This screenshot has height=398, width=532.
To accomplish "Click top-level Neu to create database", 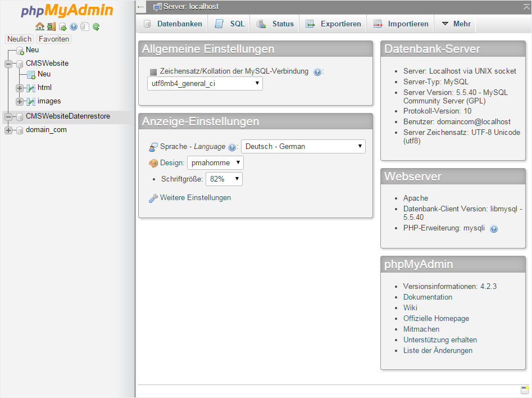I will click(x=32, y=49).
